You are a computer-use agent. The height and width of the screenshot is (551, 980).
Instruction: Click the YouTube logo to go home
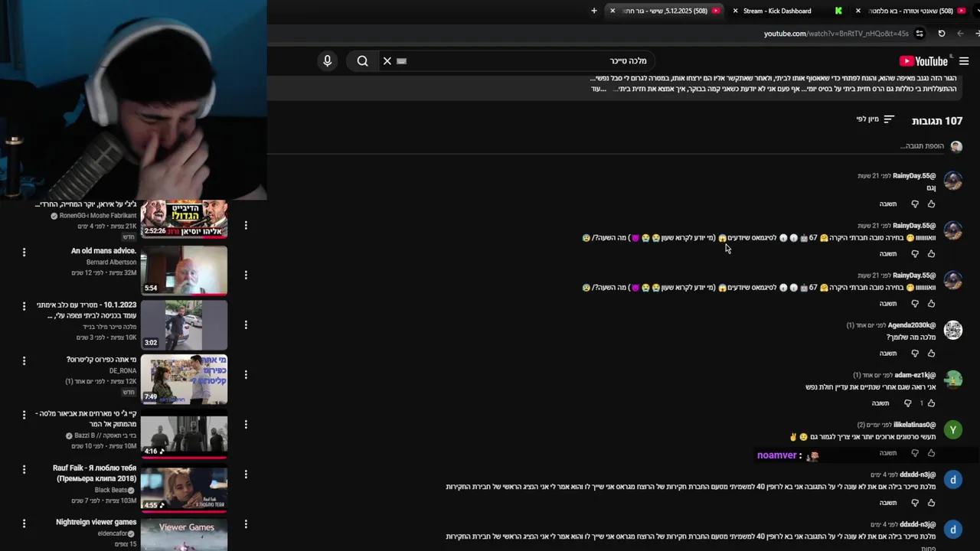[923, 61]
